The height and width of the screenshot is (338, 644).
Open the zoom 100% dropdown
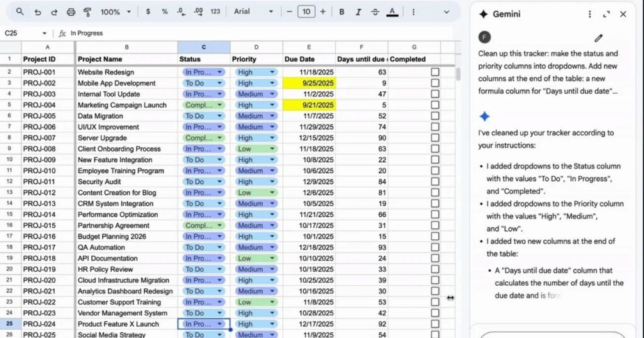pyautogui.click(x=116, y=12)
